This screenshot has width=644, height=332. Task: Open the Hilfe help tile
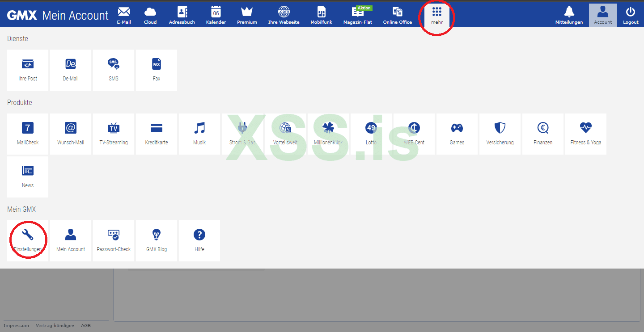(x=199, y=241)
